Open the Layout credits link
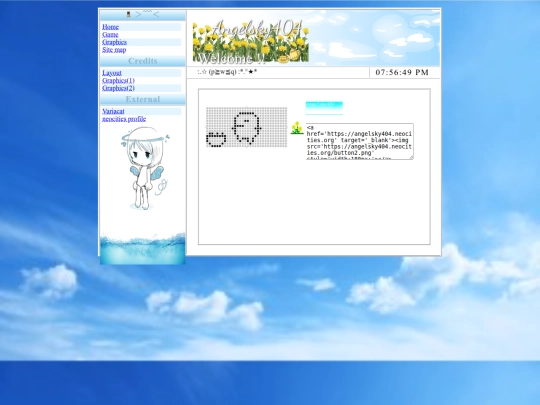The height and width of the screenshot is (405, 540). click(x=112, y=73)
